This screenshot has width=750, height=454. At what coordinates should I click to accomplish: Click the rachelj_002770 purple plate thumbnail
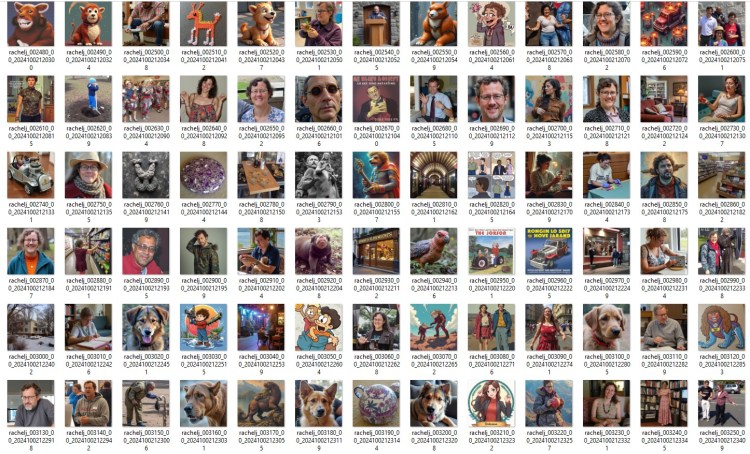point(203,176)
